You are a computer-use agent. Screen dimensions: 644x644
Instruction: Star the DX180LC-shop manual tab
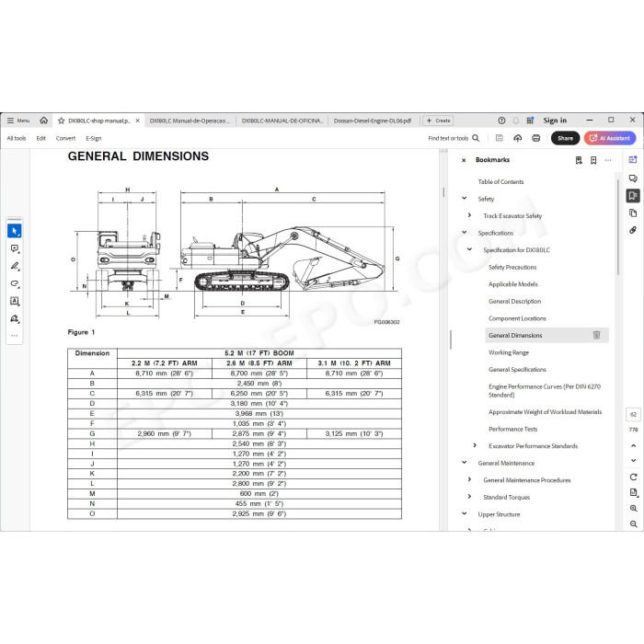(62, 121)
